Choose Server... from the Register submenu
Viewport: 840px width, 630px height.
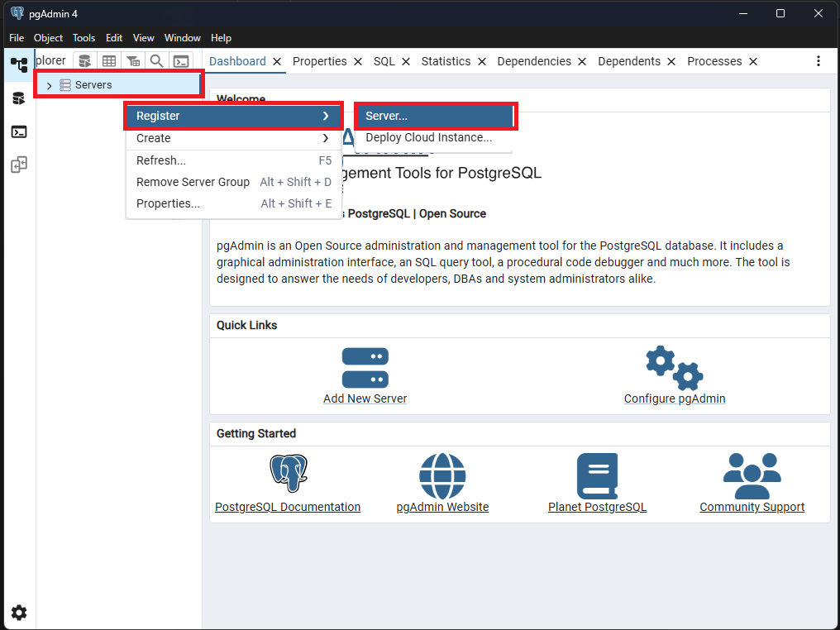click(433, 116)
